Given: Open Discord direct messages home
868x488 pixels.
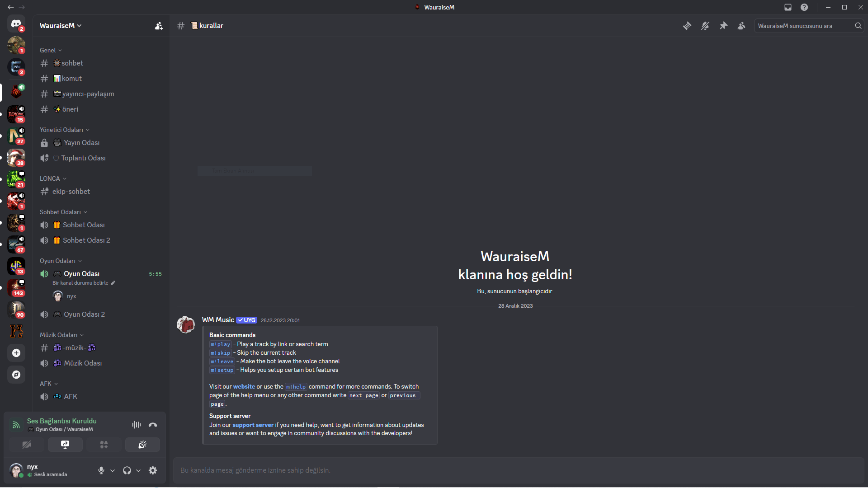Looking at the screenshot, I should point(16,23).
